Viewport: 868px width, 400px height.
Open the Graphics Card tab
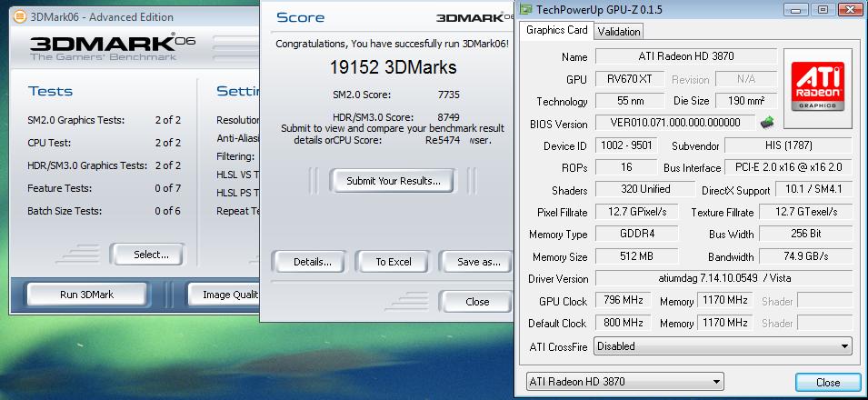point(556,30)
